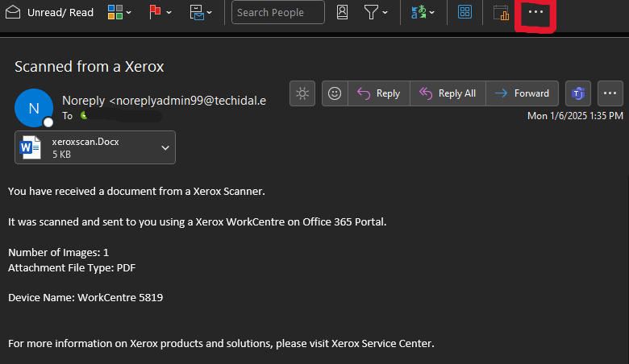Screen dimensions: 629x364
Task: Expand the Move icon's dropdown arrow
Action: coord(210,12)
